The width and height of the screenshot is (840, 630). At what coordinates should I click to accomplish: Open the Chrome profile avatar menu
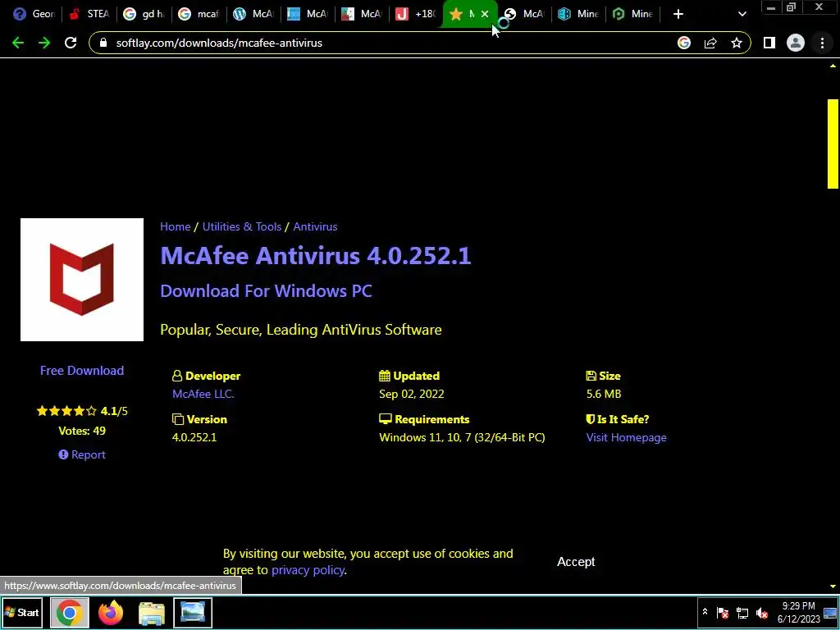click(796, 43)
